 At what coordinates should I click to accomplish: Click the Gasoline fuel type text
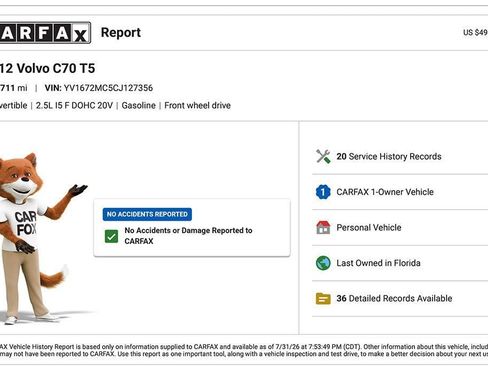pos(138,105)
